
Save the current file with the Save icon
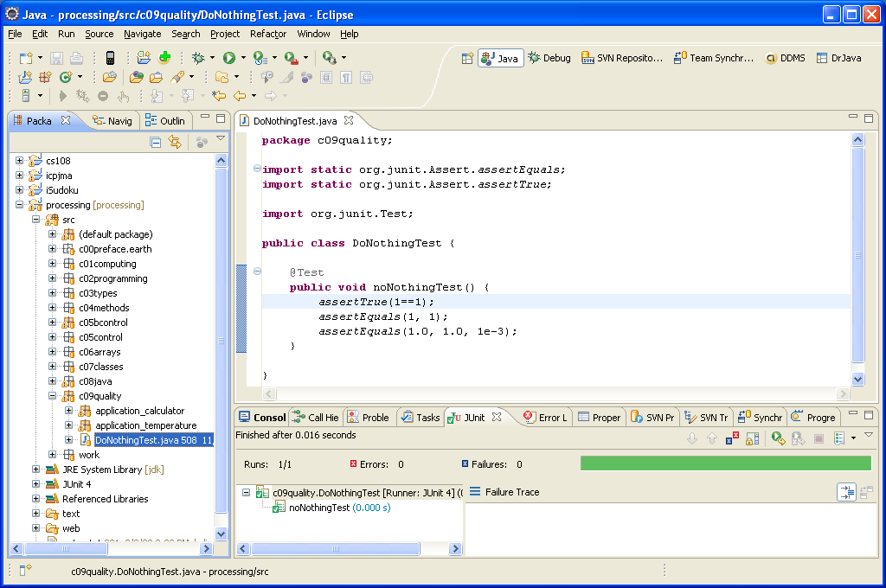pos(55,57)
